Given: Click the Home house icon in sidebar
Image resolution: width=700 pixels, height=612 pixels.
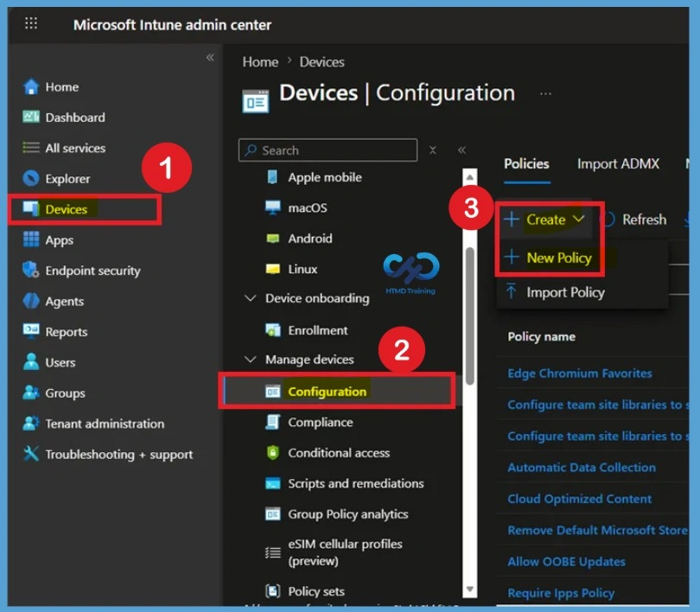Looking at the screenshot, I should click(31, 86).
